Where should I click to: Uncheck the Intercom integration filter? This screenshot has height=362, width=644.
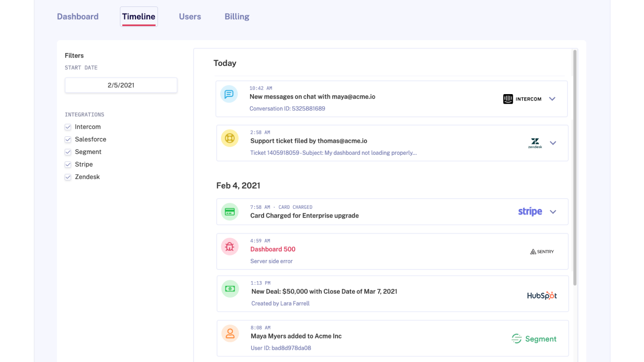tap(68, 127)
